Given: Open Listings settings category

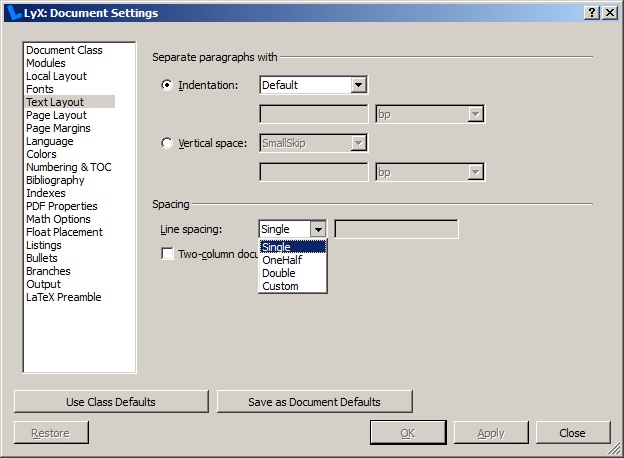Looking at the screenshot, I should point(44,245).
